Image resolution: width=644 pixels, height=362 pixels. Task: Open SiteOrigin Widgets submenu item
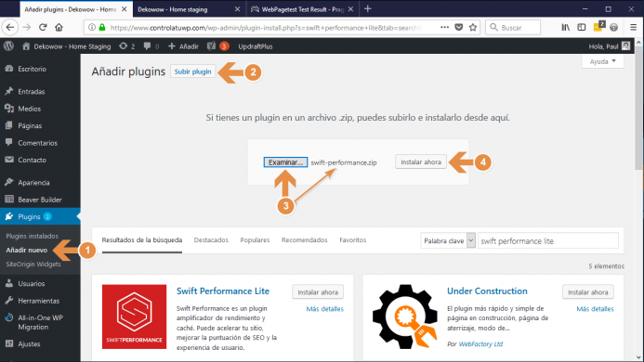[x=33, y=265]
